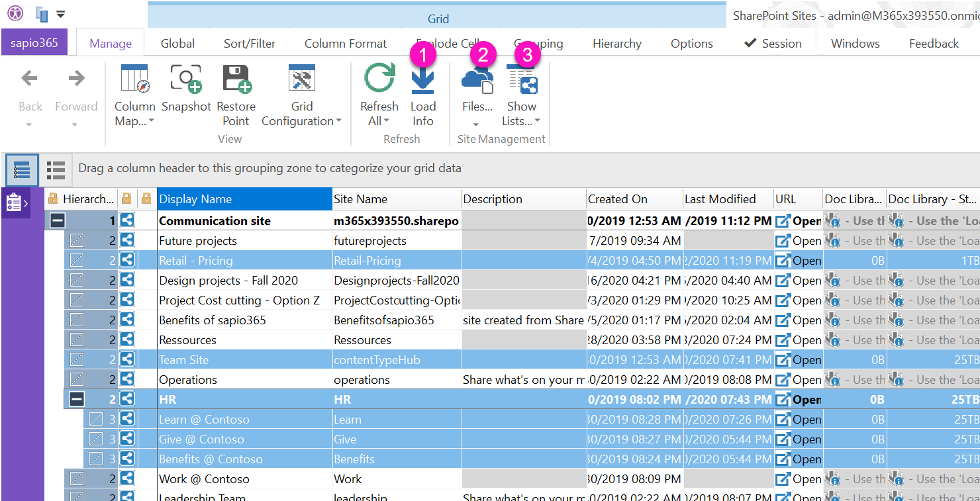Click the Site Name column header
The width and height of the screenshot is (980, 501).
pos(397,199)
